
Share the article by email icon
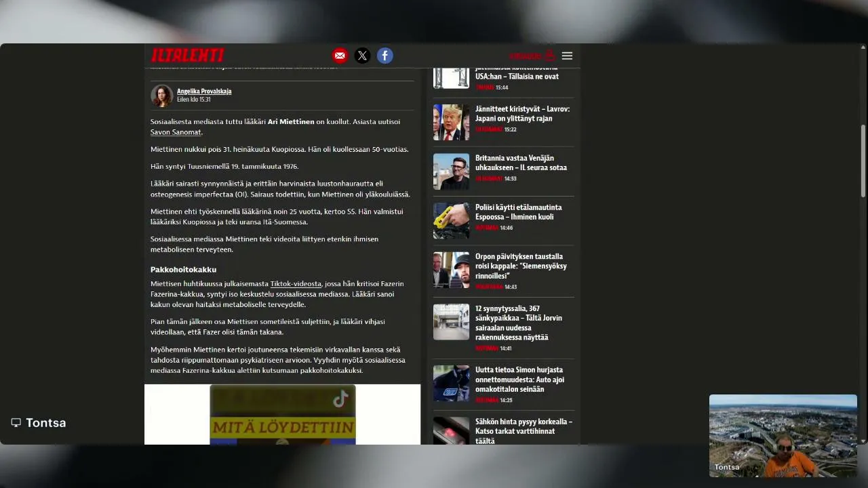click(x=340, y=56)
